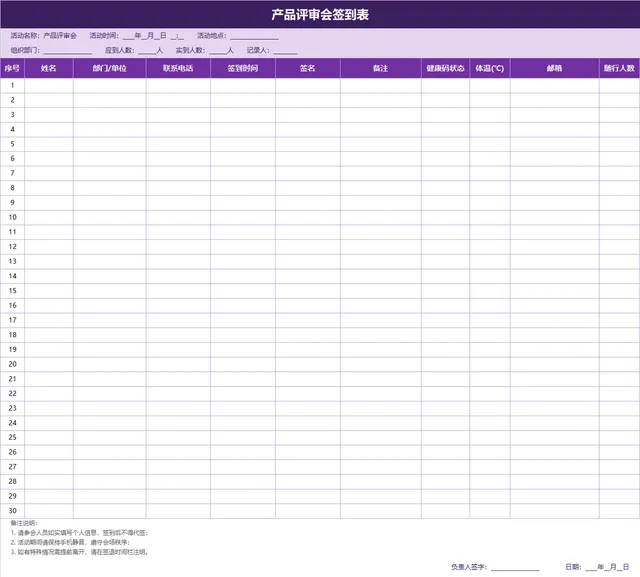Select row number 30 cell
Viewport: 640px width, 577px height.
(x=12, y=511)
